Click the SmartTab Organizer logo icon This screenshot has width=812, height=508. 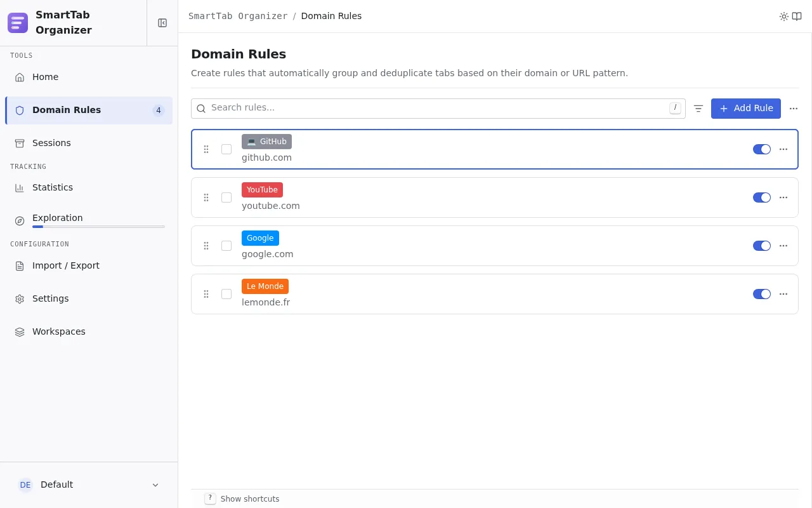tap(18, 23)
